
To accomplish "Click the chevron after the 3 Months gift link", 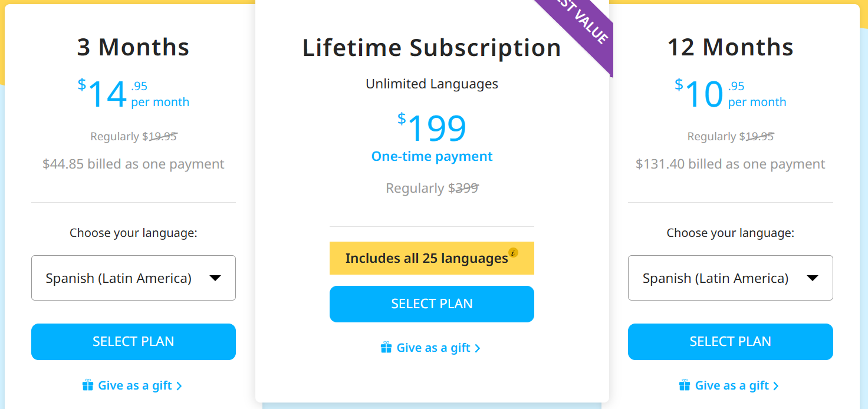I will (x=179, y=386).
